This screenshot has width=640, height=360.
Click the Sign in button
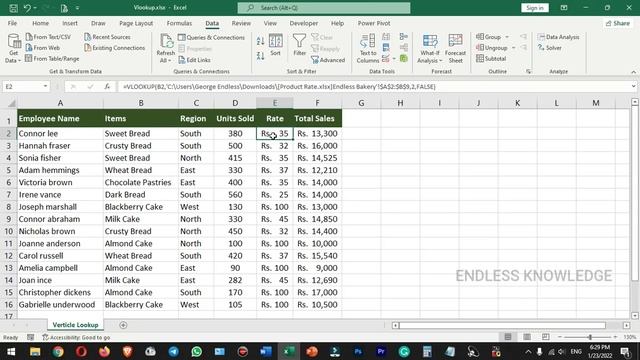[535, 8]
